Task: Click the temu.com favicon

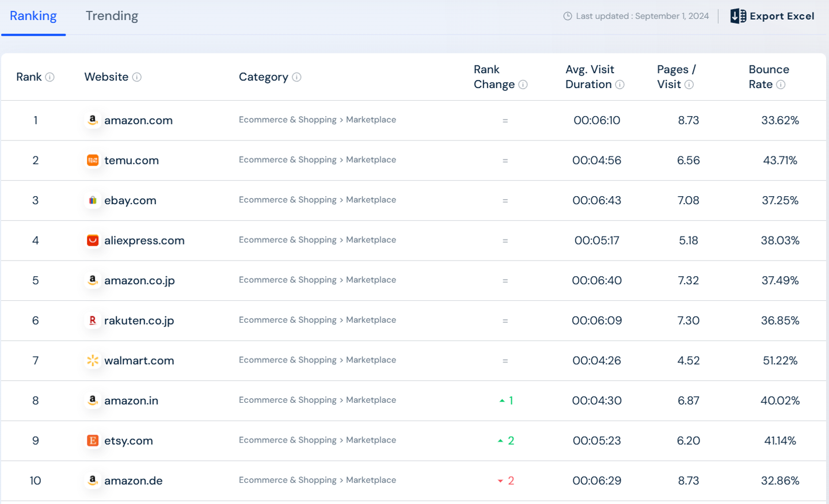Action: coord(93,161)
